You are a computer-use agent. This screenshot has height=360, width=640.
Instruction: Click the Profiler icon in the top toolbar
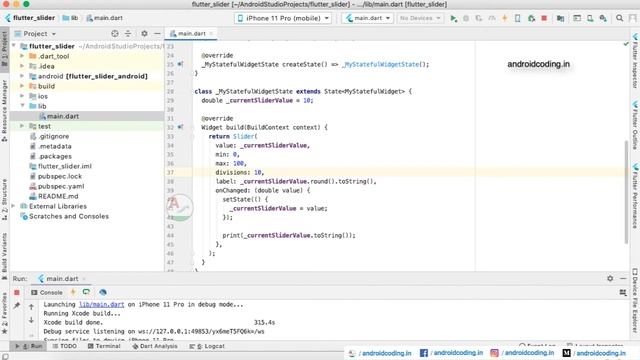coord(492,18)
